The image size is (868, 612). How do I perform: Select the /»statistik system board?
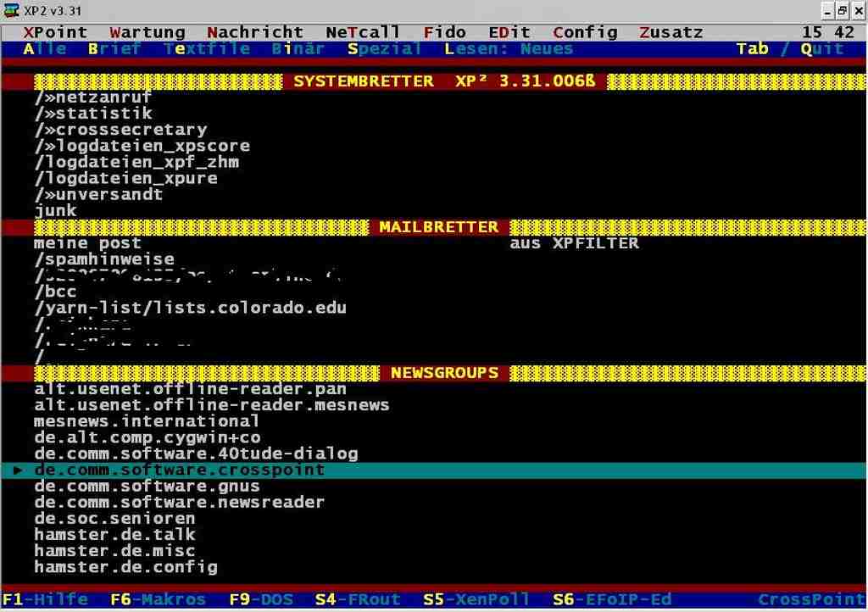93,114
